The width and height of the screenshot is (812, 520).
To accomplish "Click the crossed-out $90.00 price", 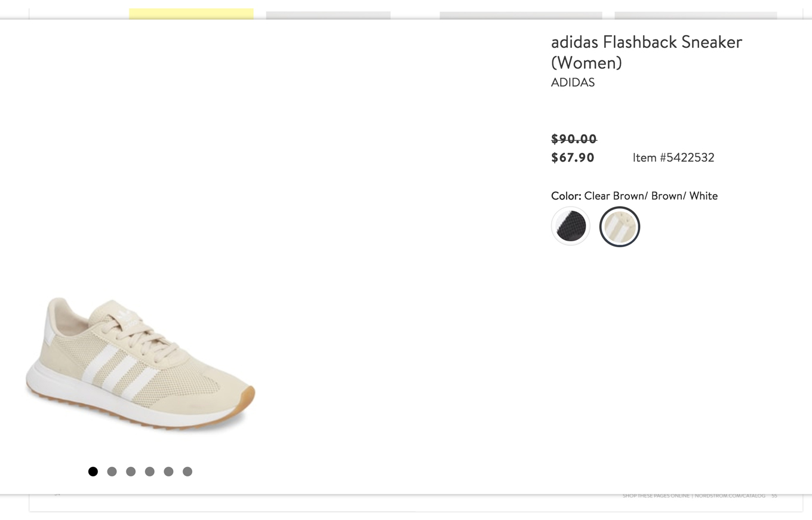I will [x=573, y=139].
